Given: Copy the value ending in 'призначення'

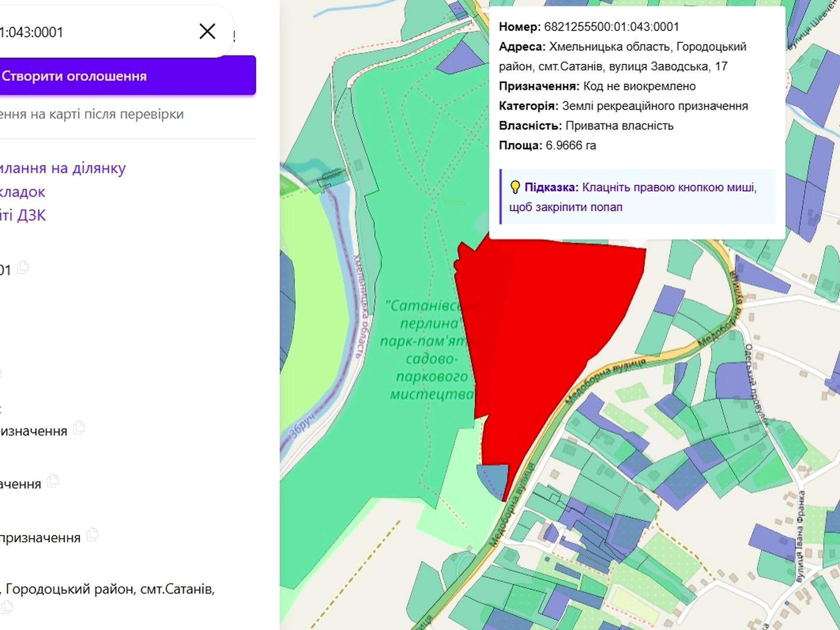Looking at the screenshot, I should tap(92, 535).
